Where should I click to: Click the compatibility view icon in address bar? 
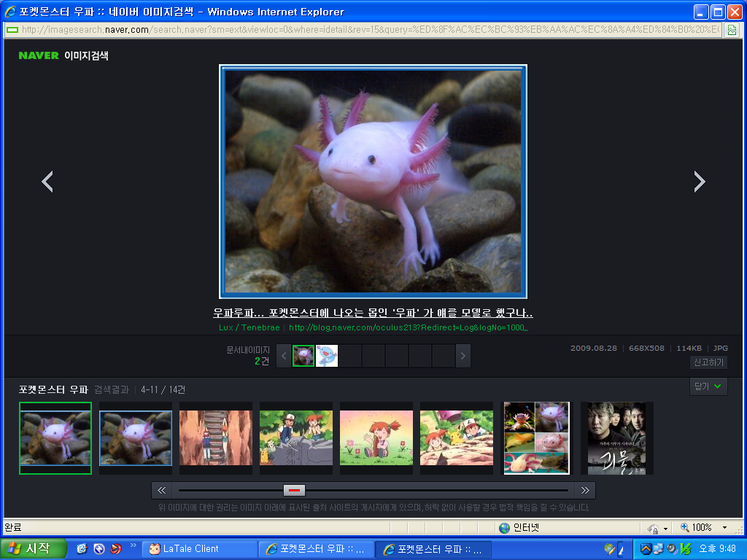click(731, 30)
